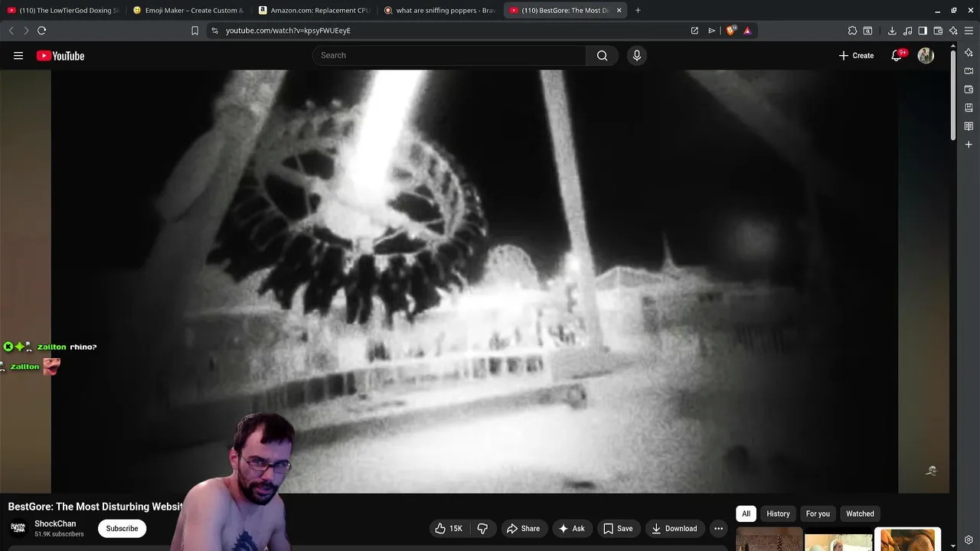Open the Wallet icon in the sidebar
This screenshot has width=980, height=551.
coord(969,90)
